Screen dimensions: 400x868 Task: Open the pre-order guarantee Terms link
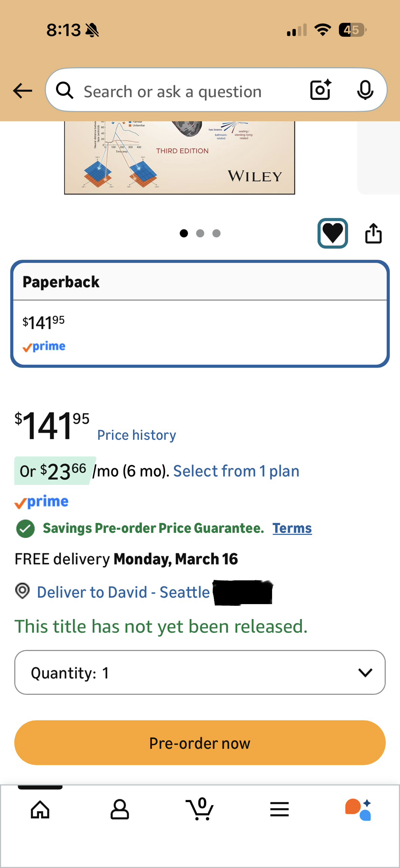[x=292, y=528]
